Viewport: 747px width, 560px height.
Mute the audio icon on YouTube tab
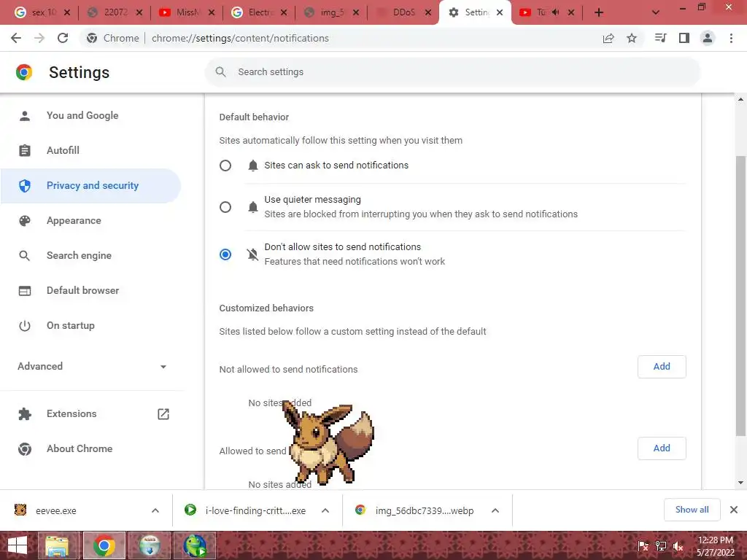coord(555,12)
